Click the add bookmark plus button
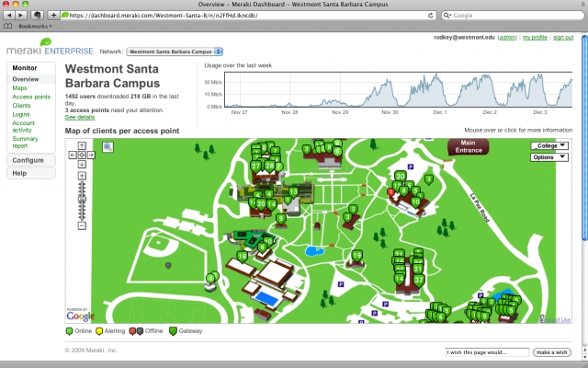Viewport: 588px width, 368px height. [x=53, y=16]
